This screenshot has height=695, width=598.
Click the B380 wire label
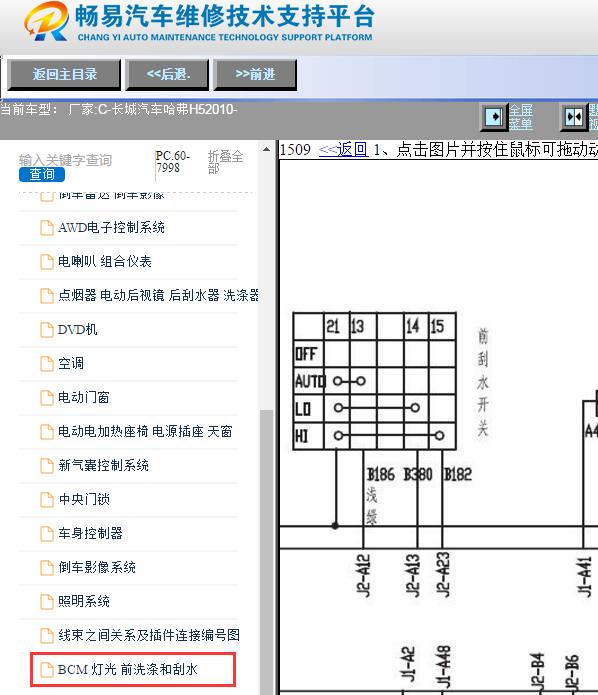point(418,475)
